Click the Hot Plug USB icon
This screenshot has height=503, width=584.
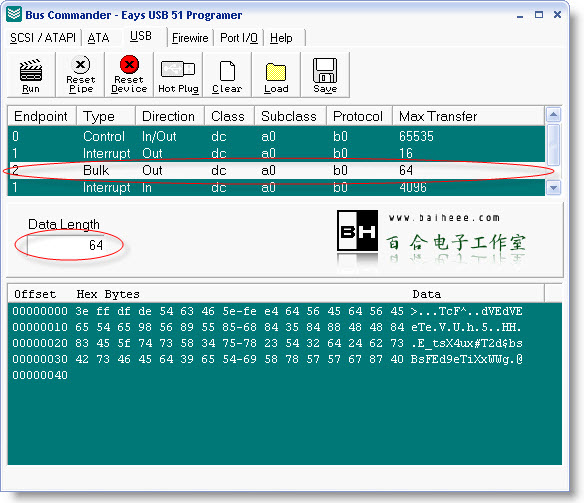click(x=178, y=69)
